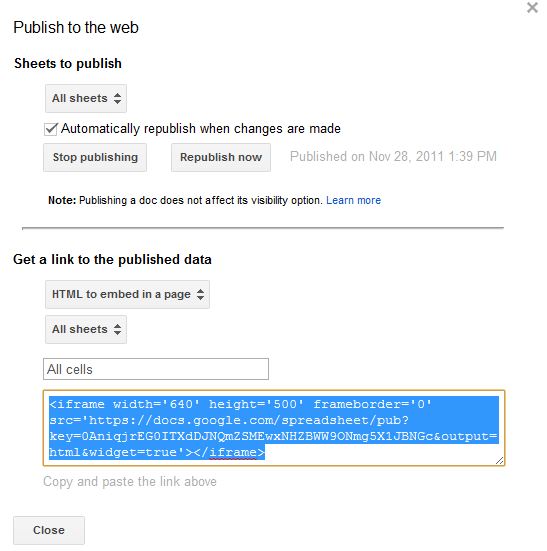Open the 'HTML to embed in a page' dropdown
The image size is (547, 551).
click(127, 294)
